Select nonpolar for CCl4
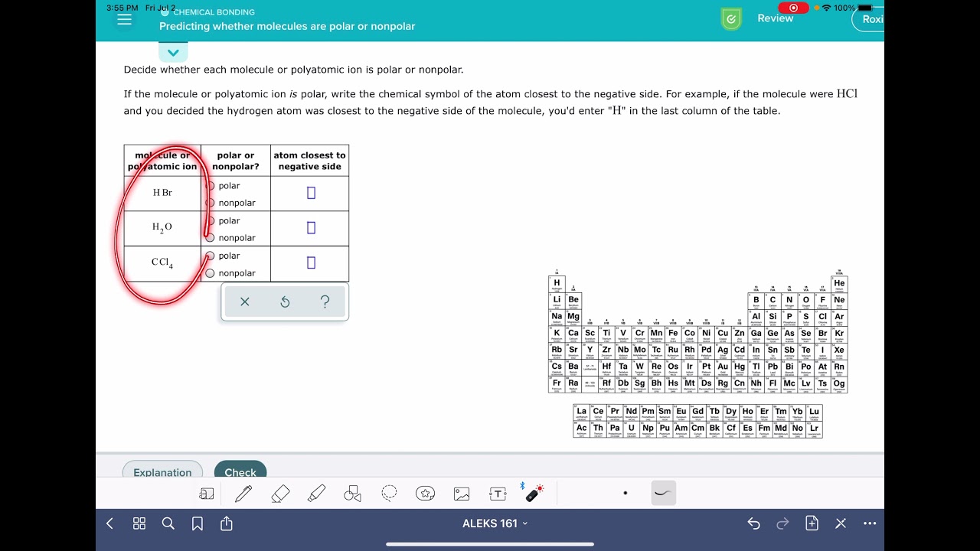Screen dimensions: 980x551 (211, 273)
